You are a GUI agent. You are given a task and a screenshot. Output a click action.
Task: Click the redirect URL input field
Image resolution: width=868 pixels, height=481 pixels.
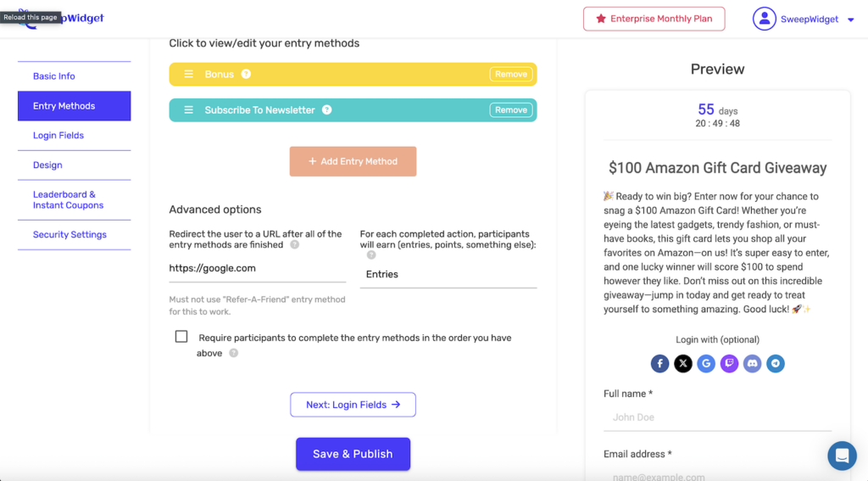tap(257, 269)
